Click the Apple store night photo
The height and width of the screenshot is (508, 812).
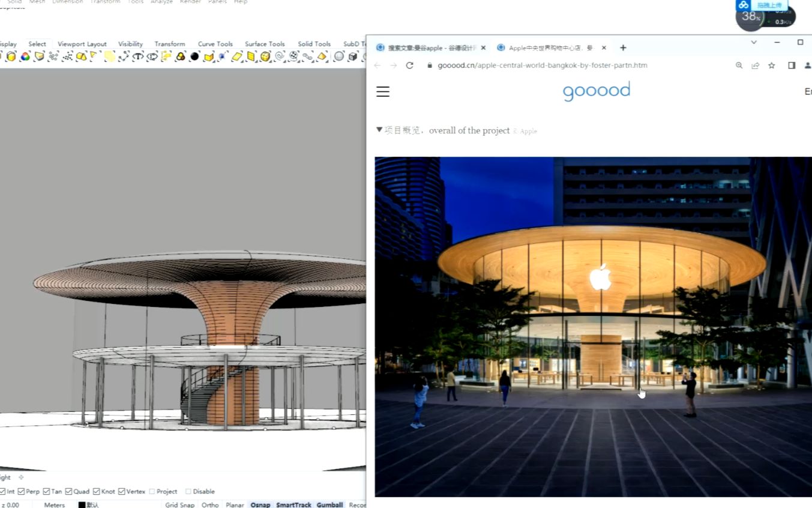point(593,327)
